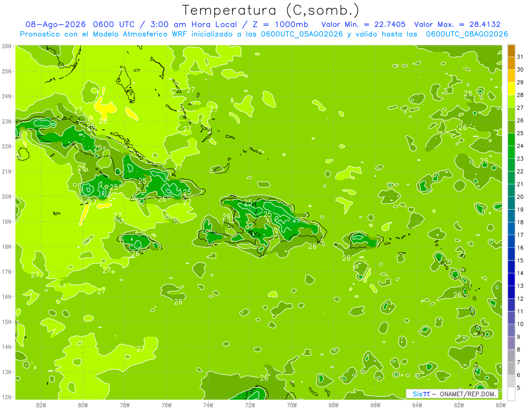Viewport: 532px width, 411px height.
Task: Click the '12N' latitude axis label
Action: 6,397
